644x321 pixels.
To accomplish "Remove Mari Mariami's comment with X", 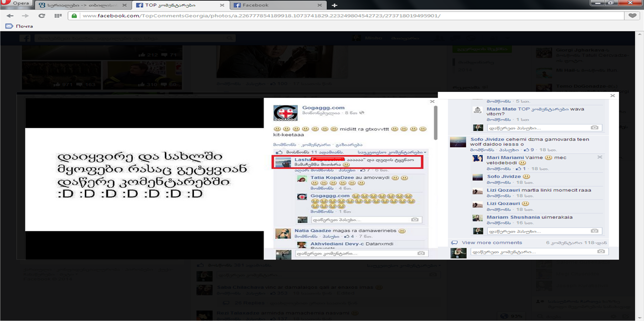I will click(599, 157).
